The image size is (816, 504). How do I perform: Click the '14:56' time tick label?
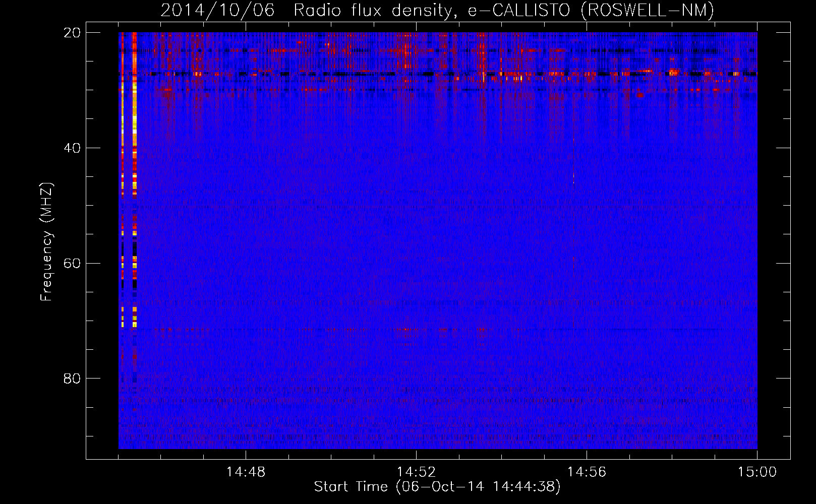587,472
